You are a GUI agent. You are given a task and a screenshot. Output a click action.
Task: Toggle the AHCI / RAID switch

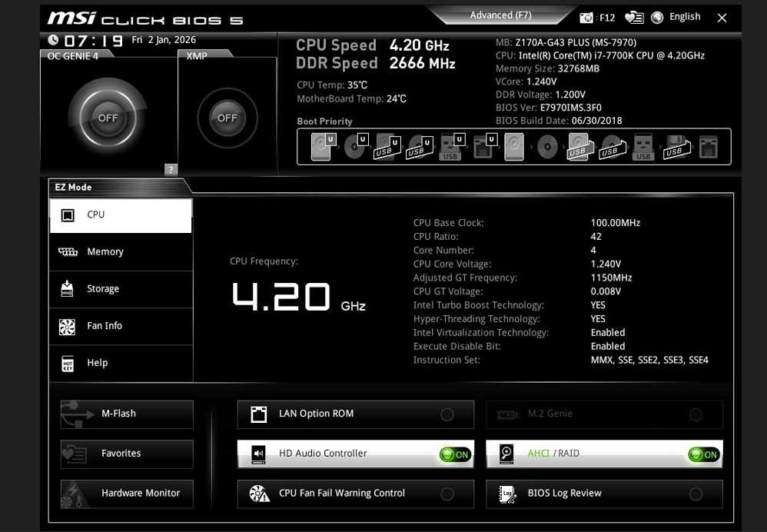coord(604,454)
